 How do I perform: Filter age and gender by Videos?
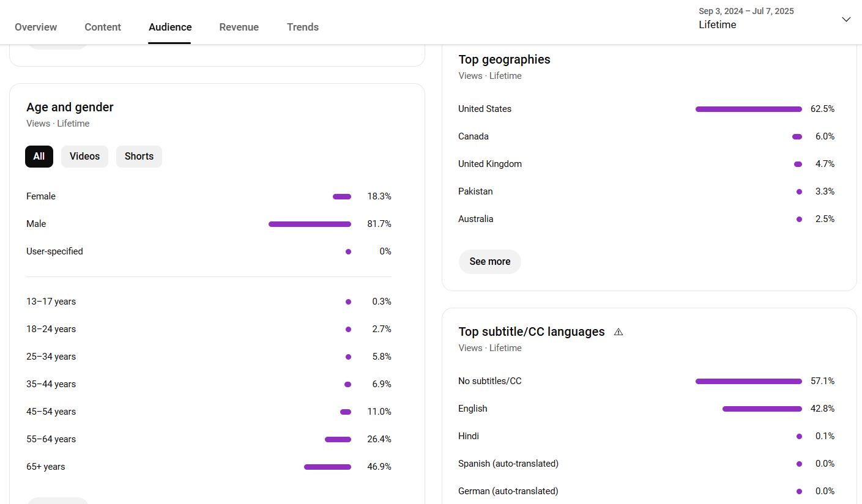pyautogui.click(x=84, y=157)
